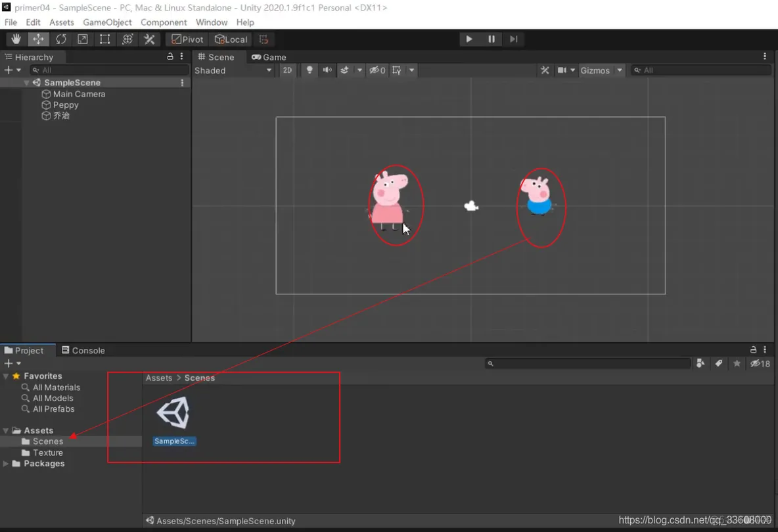The height and width of the screenshot is (532, 778).
Task: Switch to the Game tab
Action: 269,57
